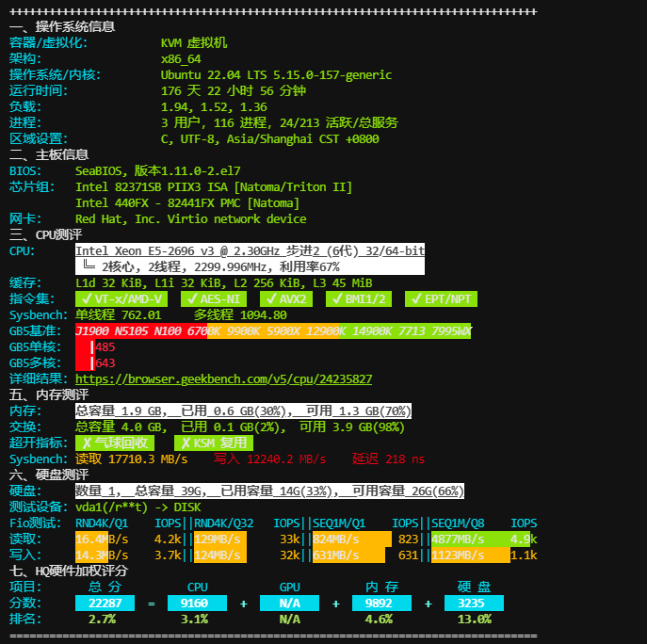The height and width of the screenshot is (644, 647).
Task: Click the CPU ranking 3.1%
Action: [x=194, y=620]
